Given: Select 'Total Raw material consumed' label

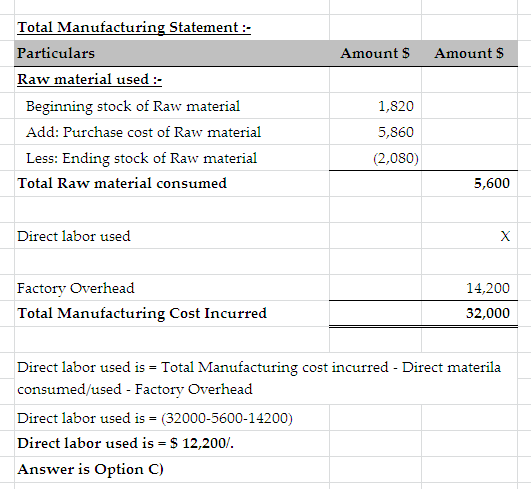Looking at the screenshot, I should click(122, 183).
